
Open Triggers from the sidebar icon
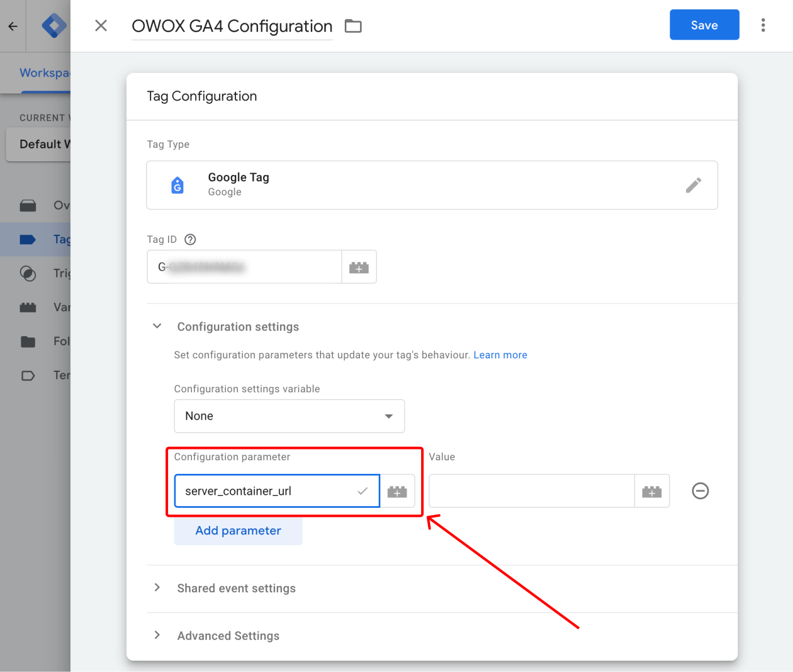tap(28, 273)
